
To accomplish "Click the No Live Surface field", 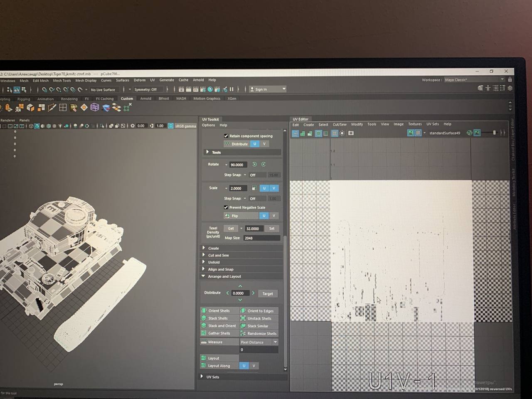I will [x=104, y=90].
